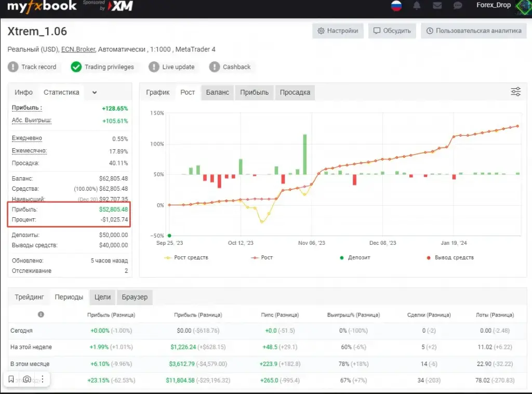Click the myfxbook logo
This screenshot has height=394, width=532.
42,6
